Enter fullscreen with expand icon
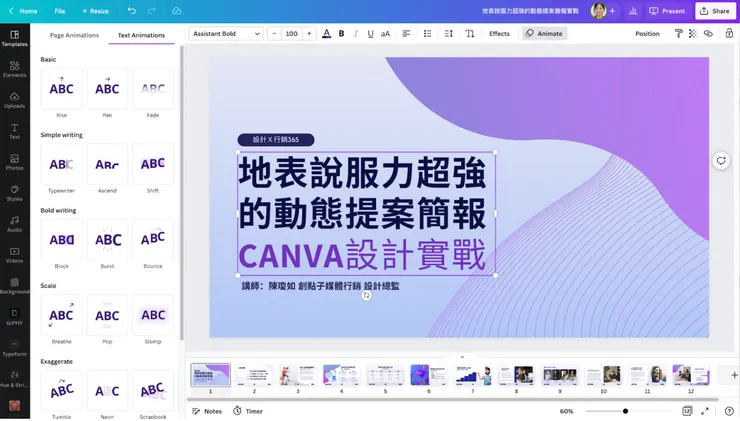This screenshot has width=740, height=421. point(705,411)
